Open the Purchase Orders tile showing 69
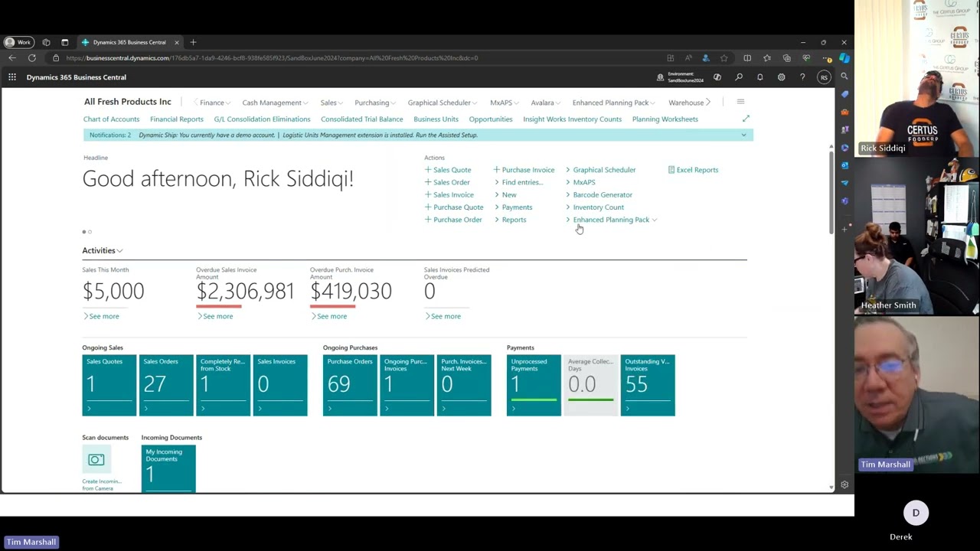 350,386
